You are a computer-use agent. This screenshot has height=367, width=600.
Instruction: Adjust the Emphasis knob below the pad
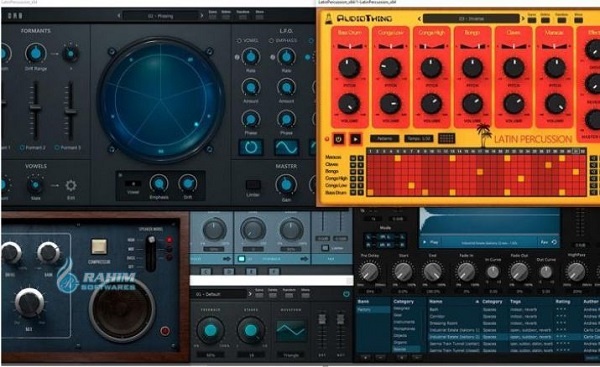point(159,184)
